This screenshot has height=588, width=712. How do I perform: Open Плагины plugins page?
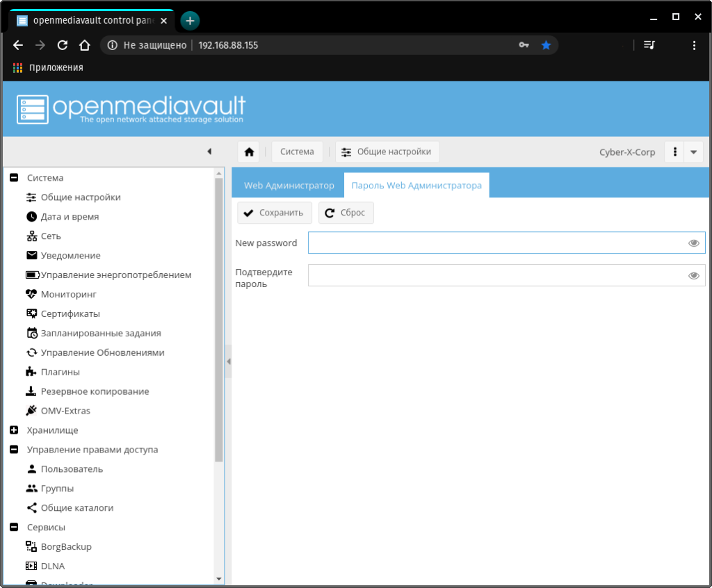tap(60, 372)
